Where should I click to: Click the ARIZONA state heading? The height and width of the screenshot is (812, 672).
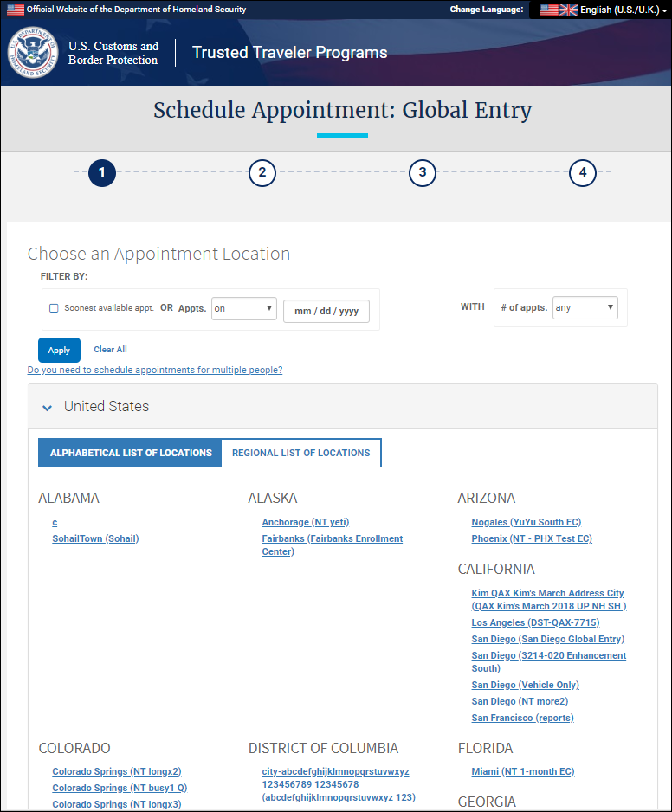pyautogui.click(x=487, y=498)
